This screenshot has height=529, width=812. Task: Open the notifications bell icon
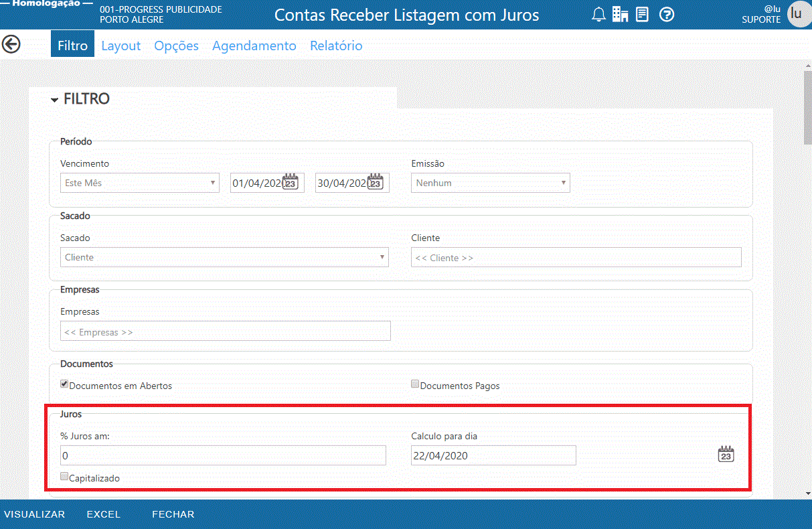599,14
